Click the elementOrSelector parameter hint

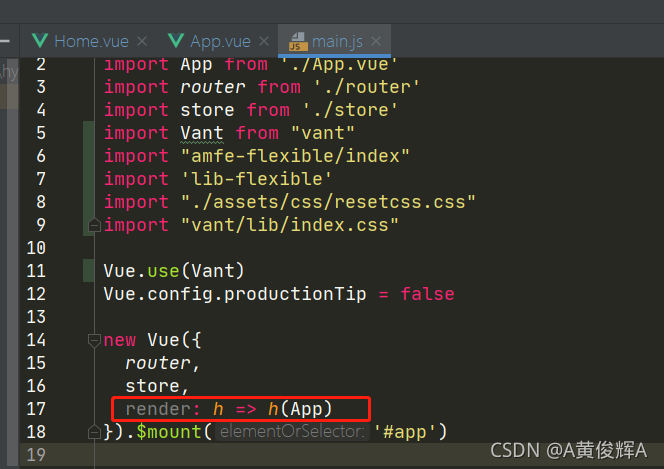click(x=290, y=432)
